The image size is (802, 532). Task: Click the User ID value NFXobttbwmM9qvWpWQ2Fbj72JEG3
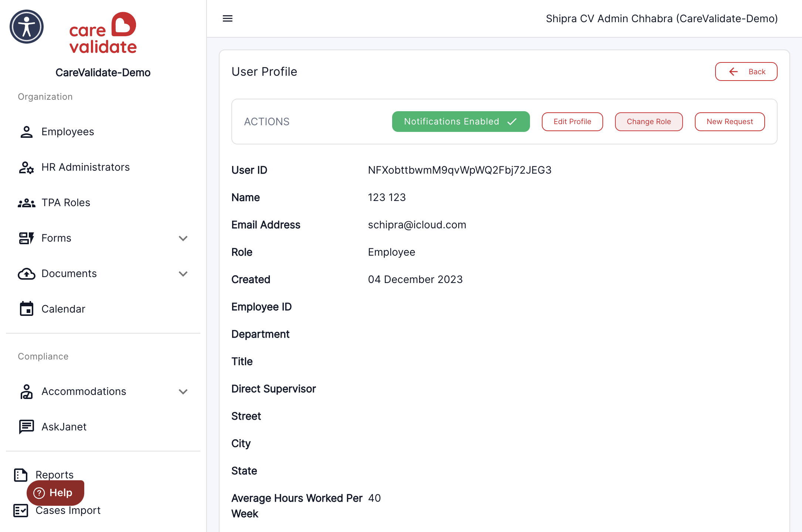pos(460,170)
